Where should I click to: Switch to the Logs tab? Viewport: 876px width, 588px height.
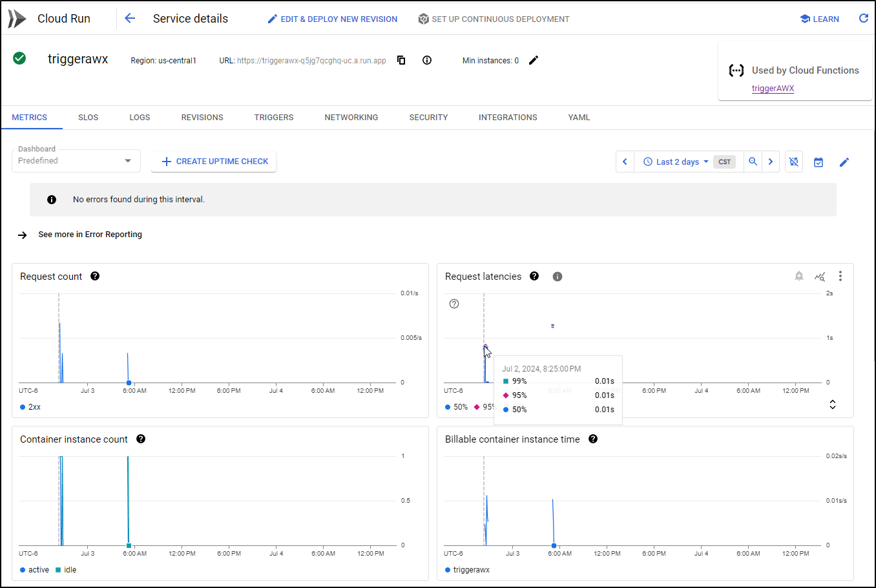(x=140, y=118)
